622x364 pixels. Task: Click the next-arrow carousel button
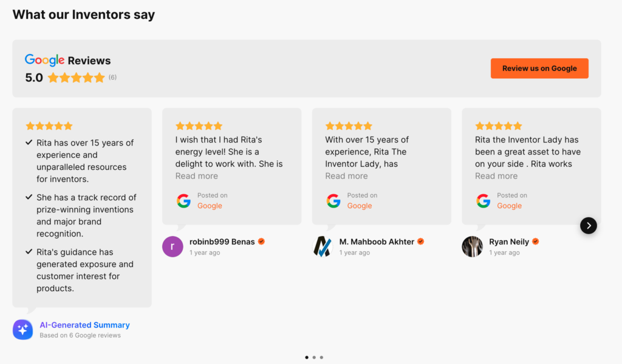coord(588,226)
